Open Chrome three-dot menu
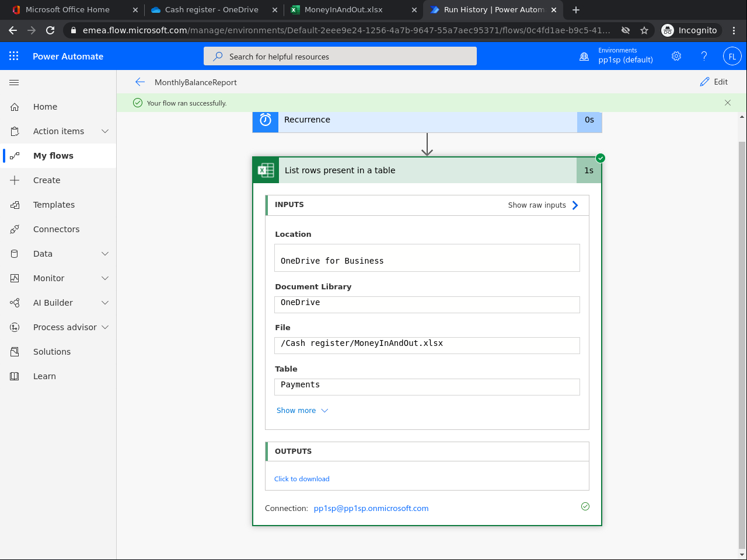Screen dimensions: 747x560 (x=734, y=30)
